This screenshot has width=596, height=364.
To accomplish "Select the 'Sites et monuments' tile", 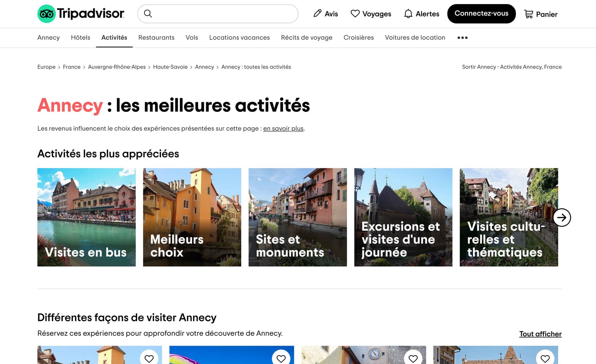I will [297, 217].
